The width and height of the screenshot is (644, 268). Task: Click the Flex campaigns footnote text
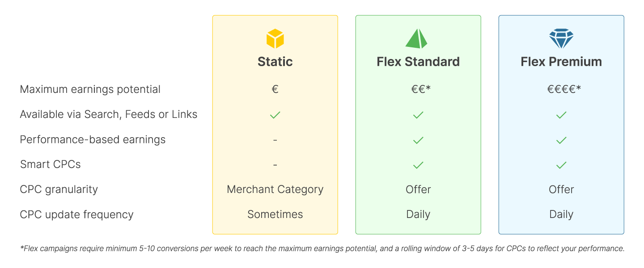coord(322,249)
